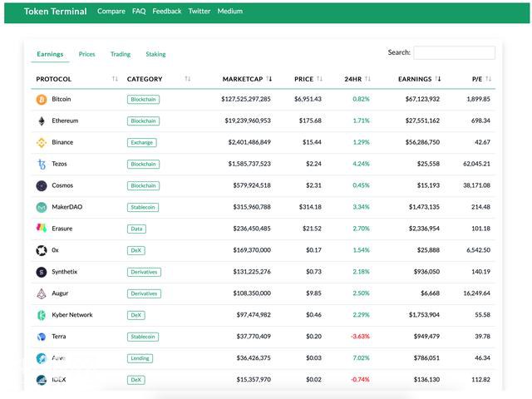Click Synthetix's Derivatives category tag
This screenshot has width=532, height=399.
(144, 272)
